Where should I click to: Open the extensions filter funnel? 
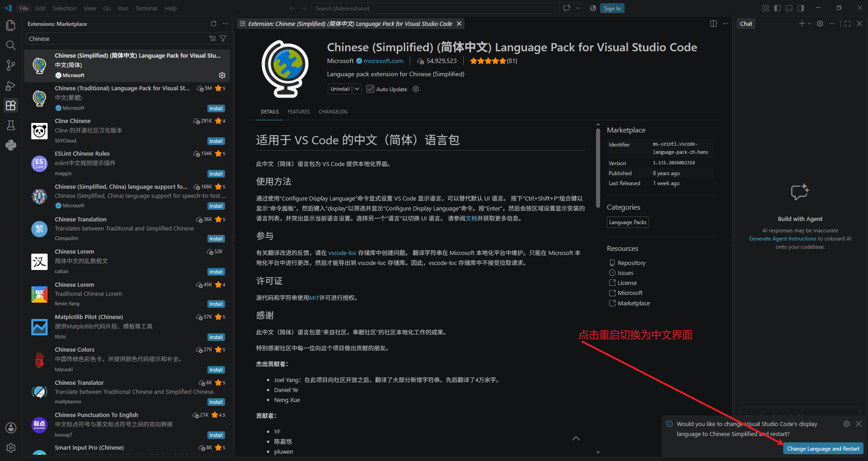point(223,39)
